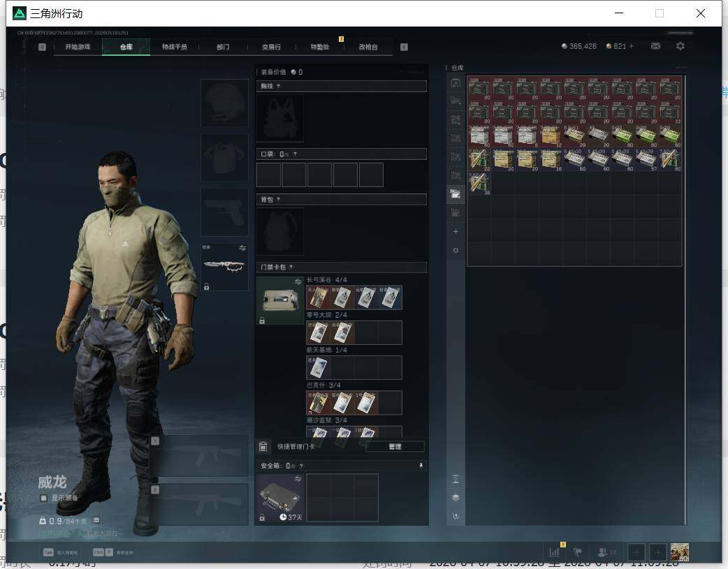Viewport: 728px width, 569px height.
Task: Select the keycard case item
Action: [280, 300]
